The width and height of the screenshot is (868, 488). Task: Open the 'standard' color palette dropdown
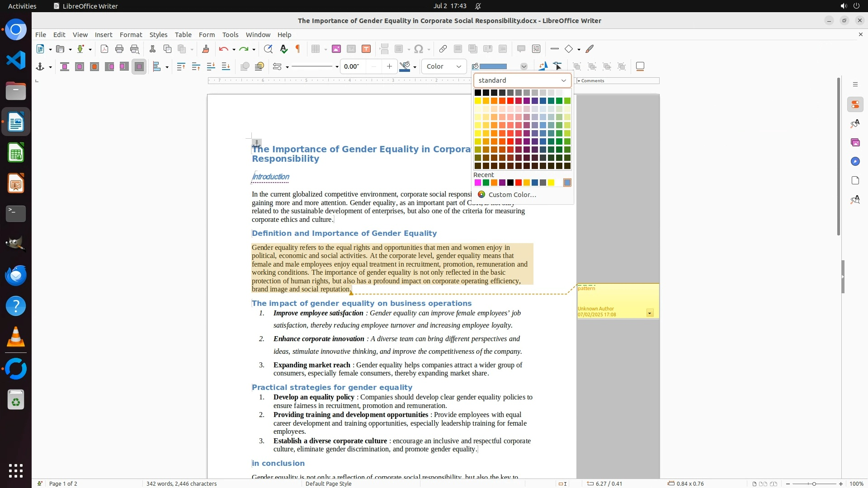point(522,80)
